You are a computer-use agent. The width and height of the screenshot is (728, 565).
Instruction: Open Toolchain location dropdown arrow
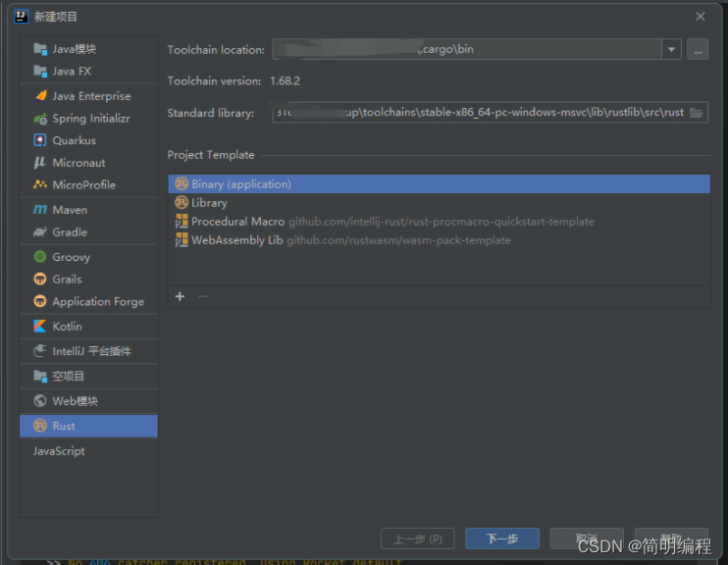(671, 49)
